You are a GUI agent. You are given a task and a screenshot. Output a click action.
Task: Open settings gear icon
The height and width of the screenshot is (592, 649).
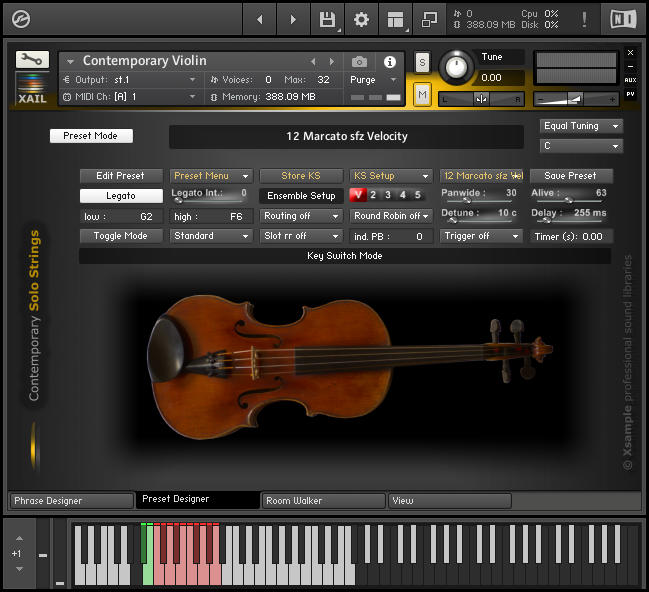click(x=361, y=19)
